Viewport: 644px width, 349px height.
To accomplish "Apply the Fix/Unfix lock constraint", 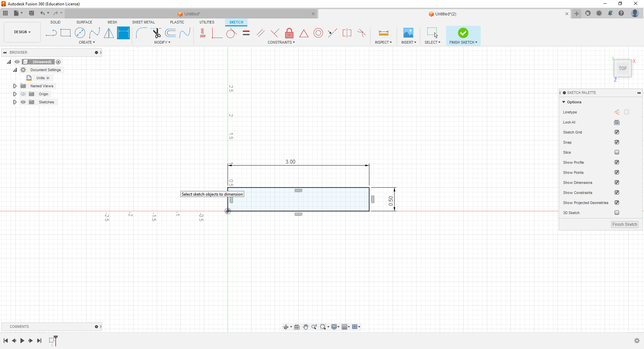I will 289,33.
